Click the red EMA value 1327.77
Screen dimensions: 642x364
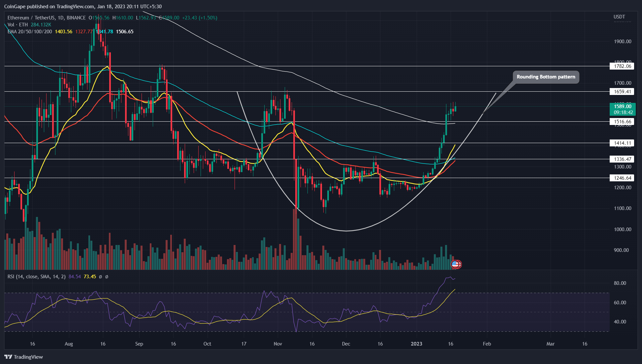coord(84,32)
